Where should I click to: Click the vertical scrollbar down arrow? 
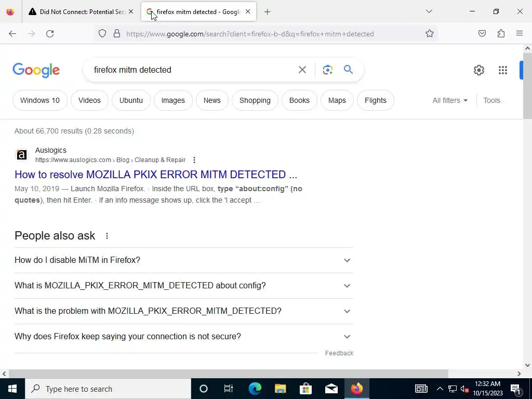528,365
